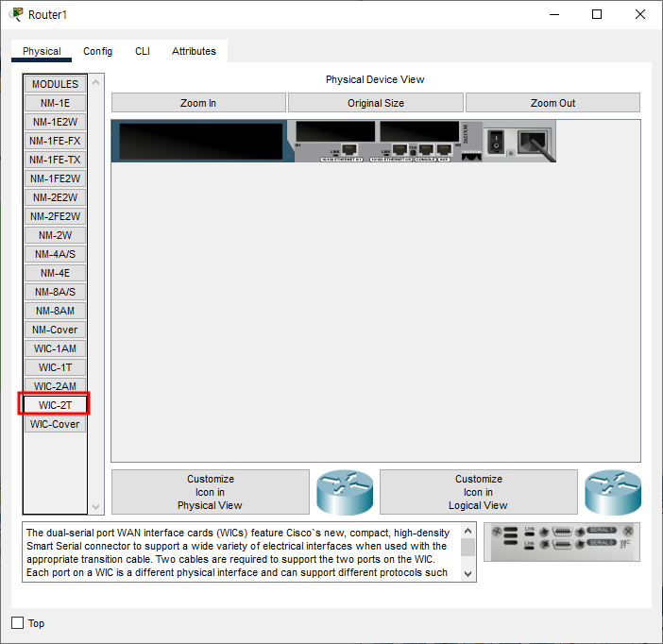Image resolution: width=663 pixels, height=644 pixels.
Task: Click the MODULES header button
Action: [x=55, y=84]
